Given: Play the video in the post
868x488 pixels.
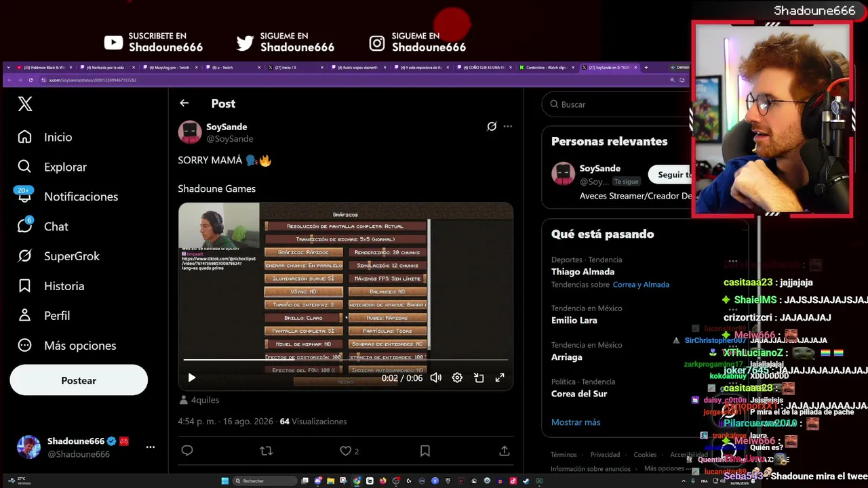Looking at the screenshot, I should (192, 378).
